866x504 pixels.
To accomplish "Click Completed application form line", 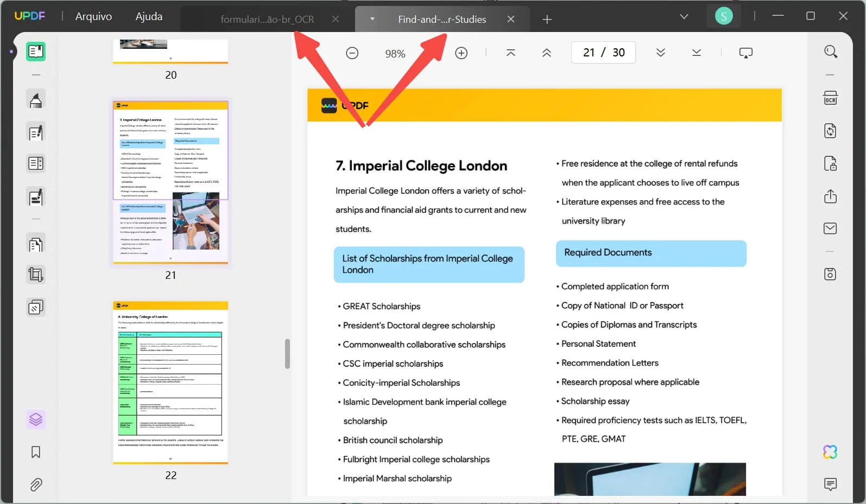I will click(612, 286).
